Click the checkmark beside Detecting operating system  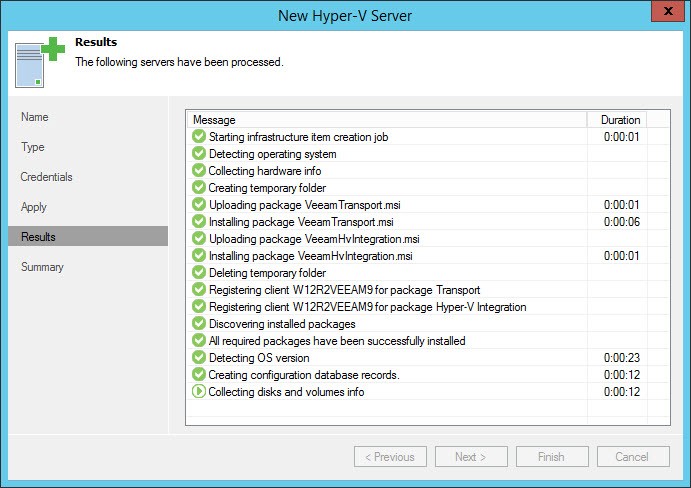tap(199, 153)
